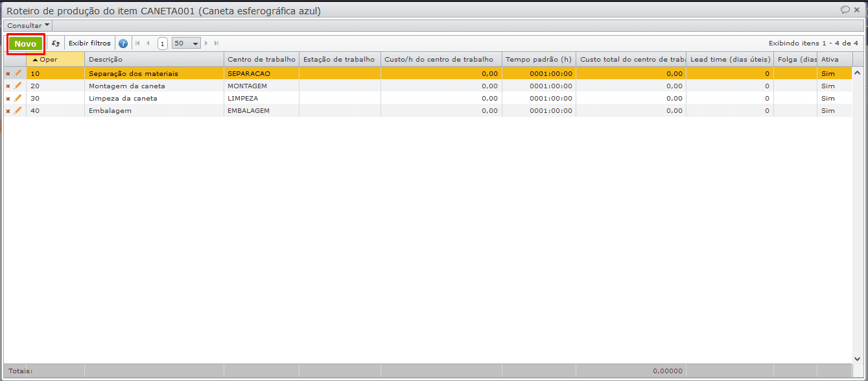
Task: Select the Limpeza da caneta cell
Action: 154,98
